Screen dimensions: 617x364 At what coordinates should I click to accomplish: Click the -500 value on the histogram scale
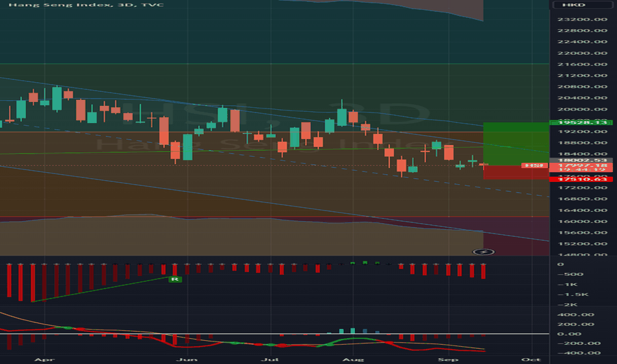pos(570,274)
